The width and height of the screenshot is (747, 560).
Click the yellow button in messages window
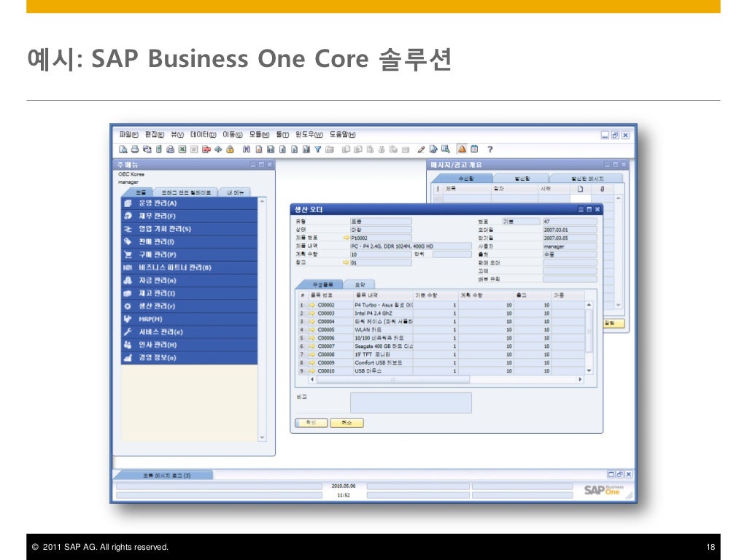(x=613, y=323)
